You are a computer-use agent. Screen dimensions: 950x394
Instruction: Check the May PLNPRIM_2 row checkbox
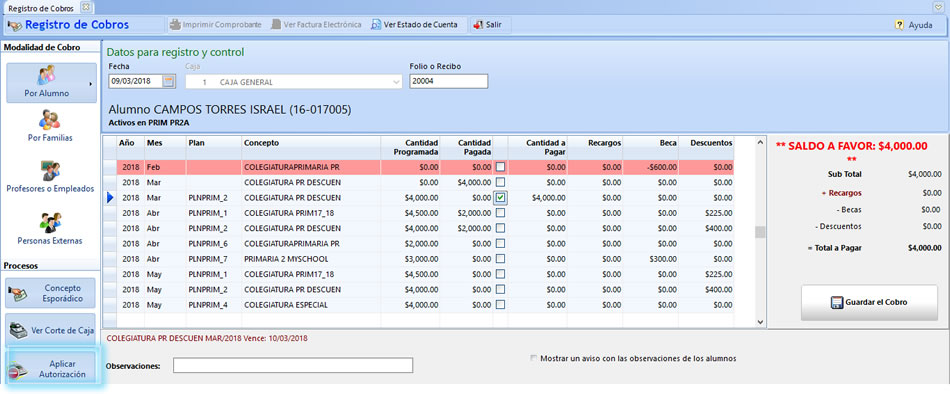point(500,289)
